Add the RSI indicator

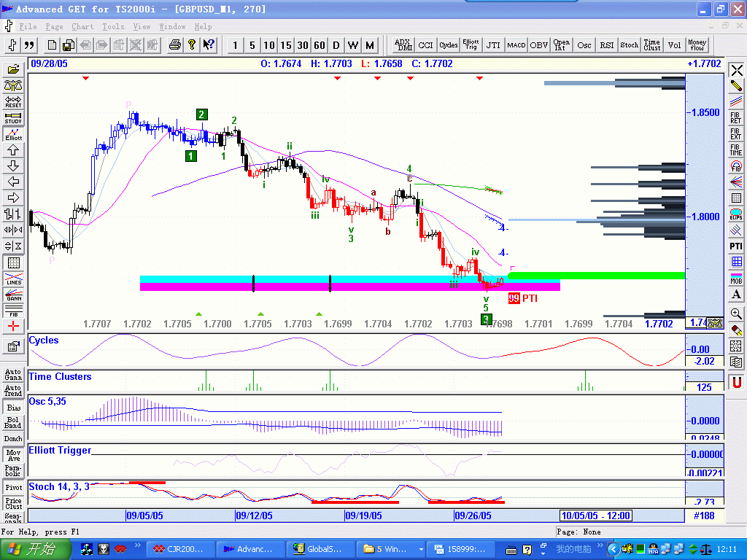606,45
